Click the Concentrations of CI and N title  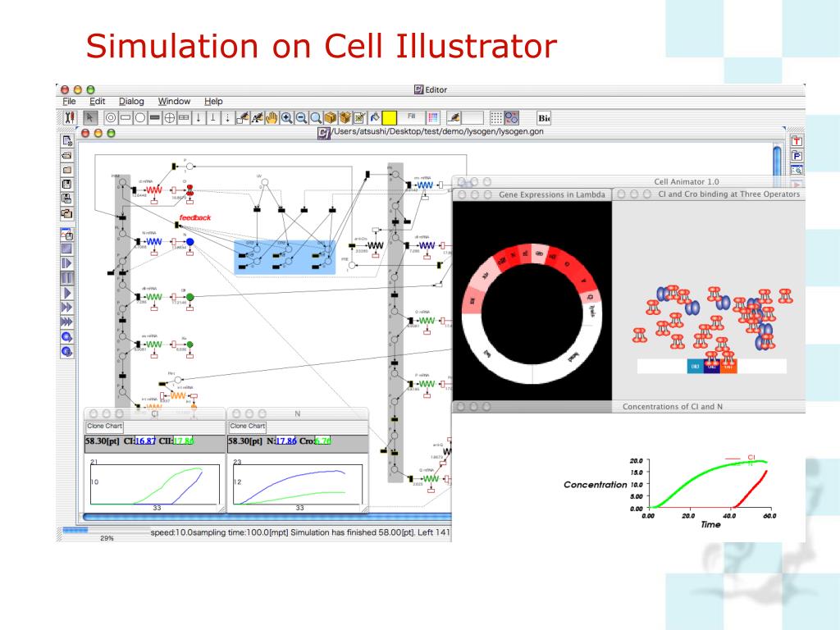click(673, 407)
